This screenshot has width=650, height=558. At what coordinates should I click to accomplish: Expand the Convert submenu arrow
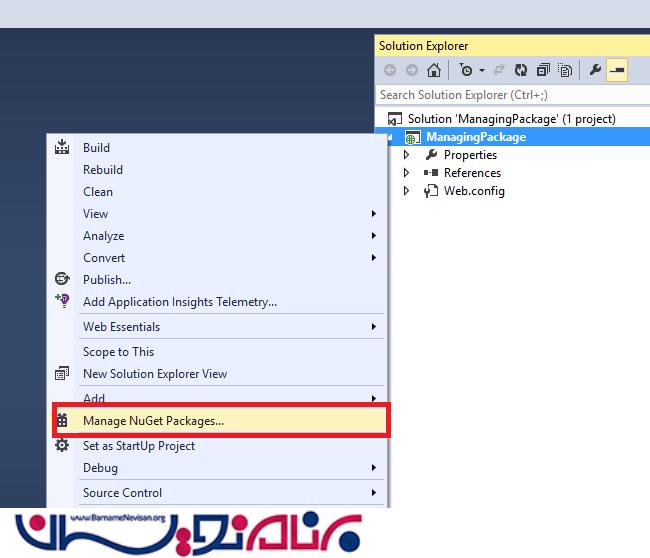tap(374, 257)
